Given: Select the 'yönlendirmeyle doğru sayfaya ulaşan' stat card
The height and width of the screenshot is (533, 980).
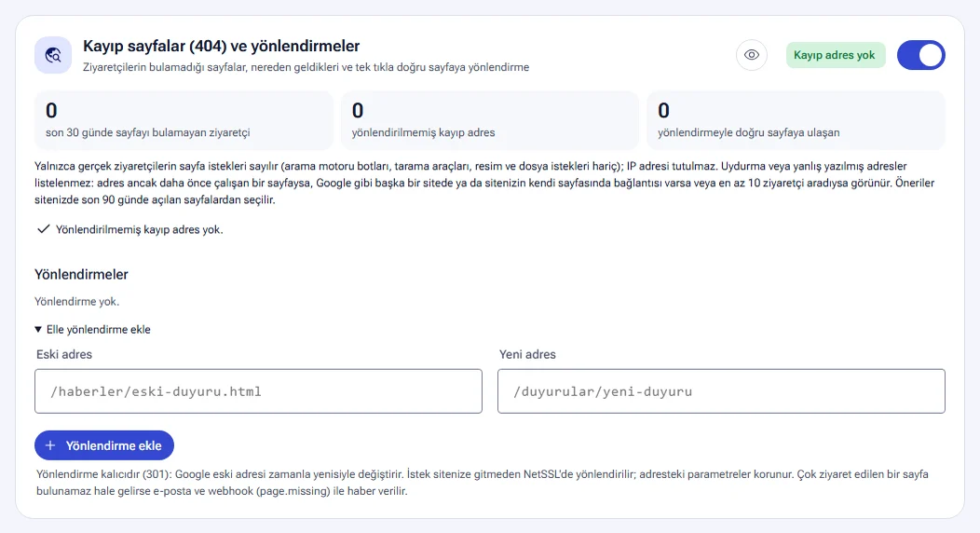Looking at the screenshot, I should 796,120.
